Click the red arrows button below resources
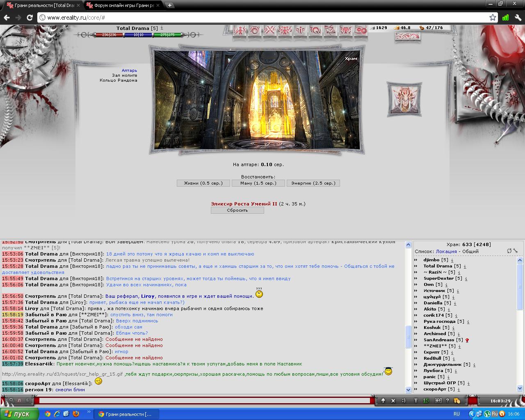This screenshot has height=420, width=525. [x=408, y=37]
